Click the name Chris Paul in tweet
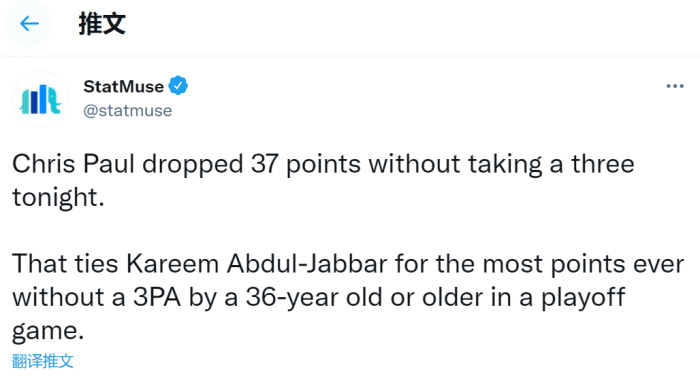700x384 pixels. point(73,164)
